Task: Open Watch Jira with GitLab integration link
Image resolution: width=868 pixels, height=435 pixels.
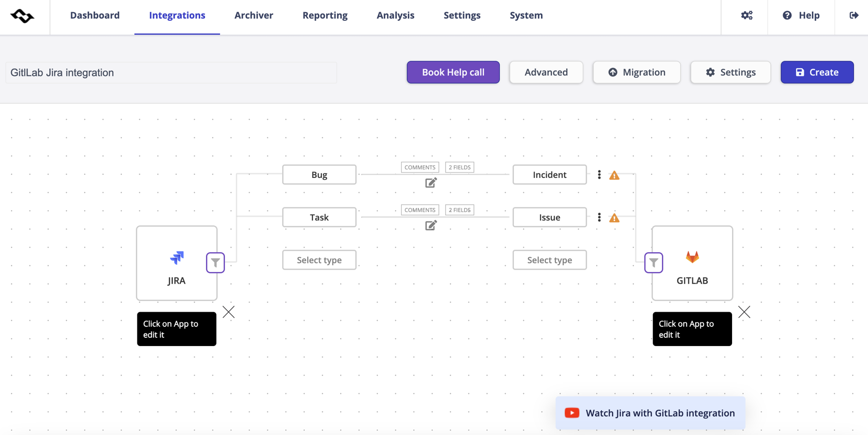Action: tap(650, 413)
